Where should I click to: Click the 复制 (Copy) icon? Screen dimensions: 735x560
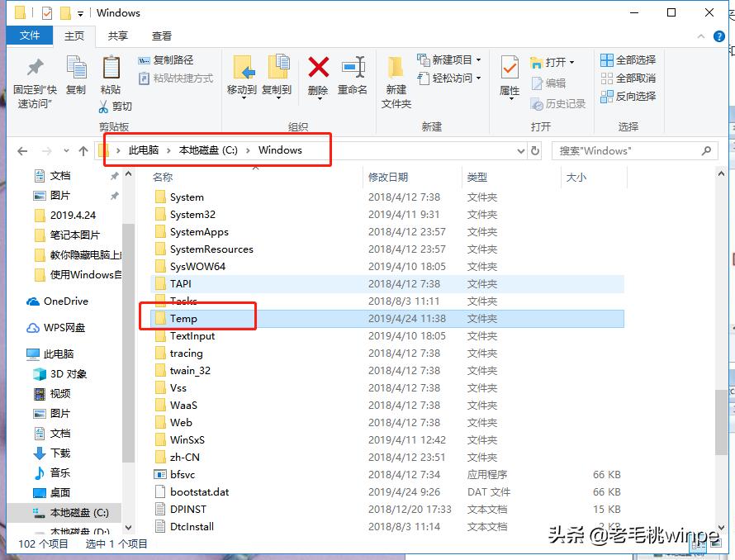click(x=75, y=73)
